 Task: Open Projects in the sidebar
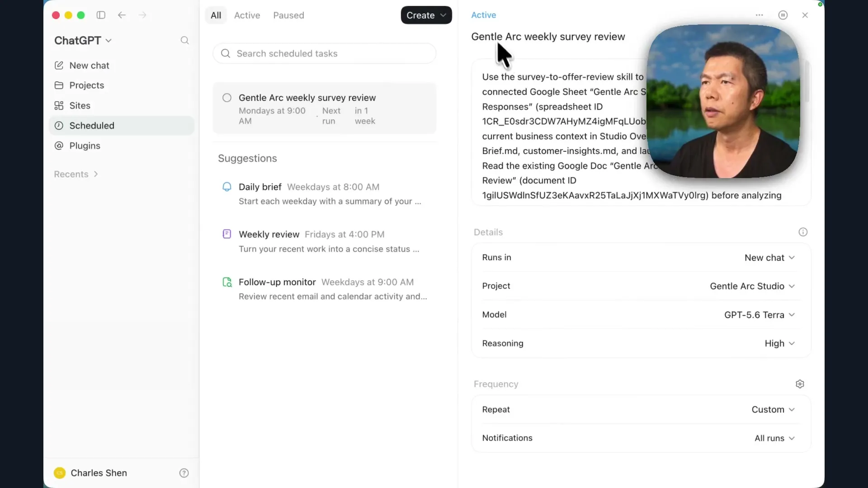121,85
